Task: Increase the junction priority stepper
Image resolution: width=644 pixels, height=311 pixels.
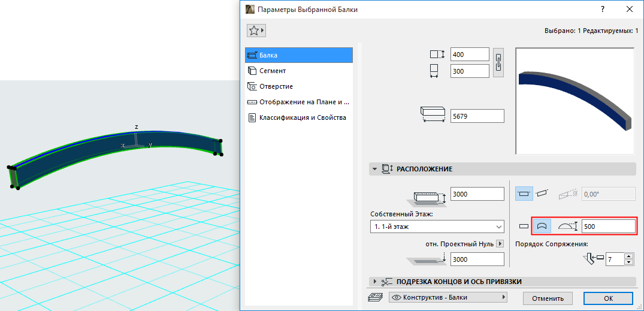Action: (x=628, y=256)
